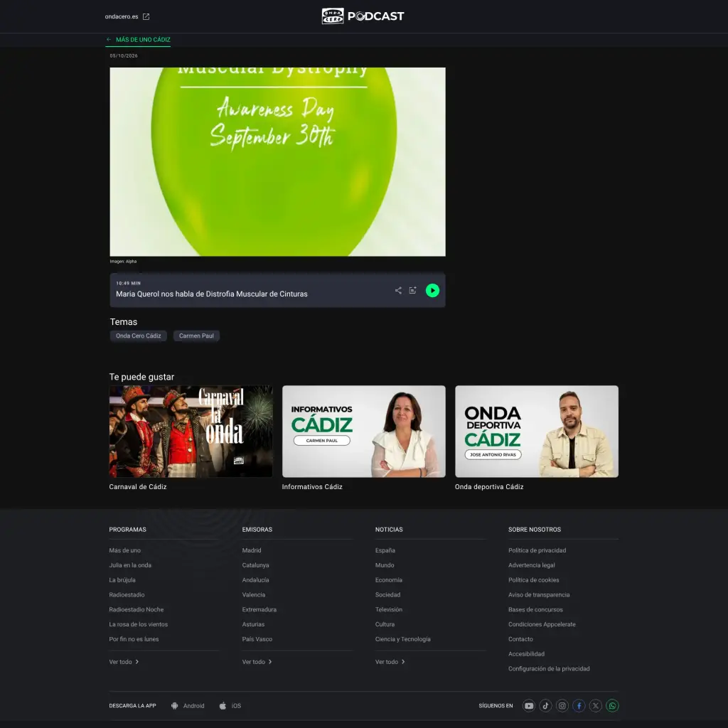Open La rosa de los vientos link

(139, 624)
